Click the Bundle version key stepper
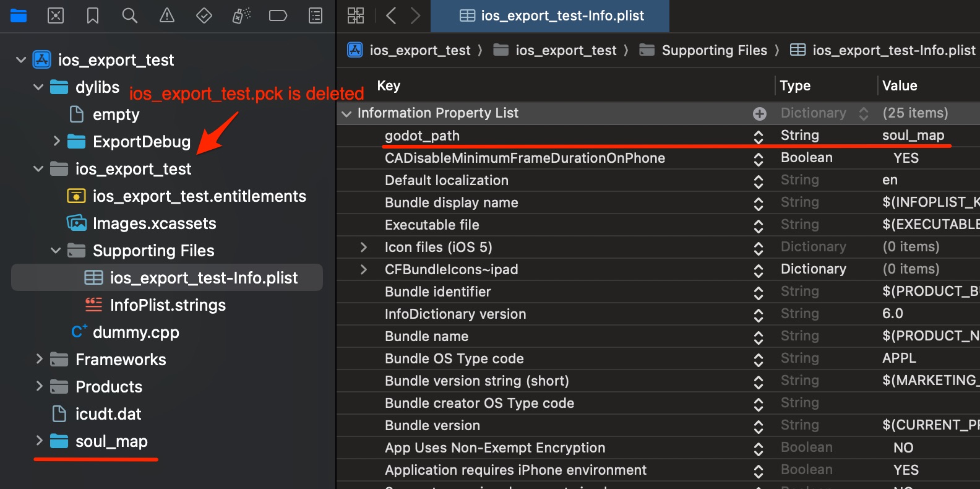 (x=759, y=426)
